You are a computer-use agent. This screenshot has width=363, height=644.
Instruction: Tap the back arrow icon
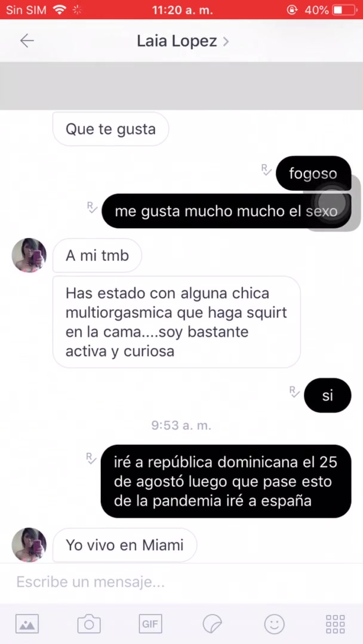point(27,41)
